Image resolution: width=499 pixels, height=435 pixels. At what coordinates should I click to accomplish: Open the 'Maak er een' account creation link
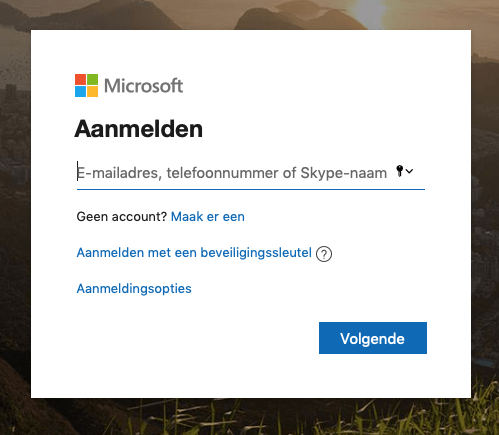coord(208,217)
